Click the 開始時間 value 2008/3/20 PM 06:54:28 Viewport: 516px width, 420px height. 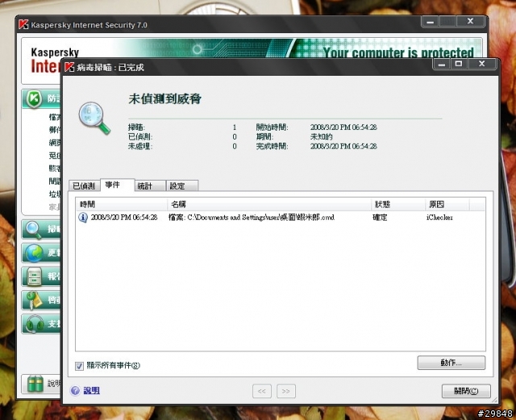point(343,127)
